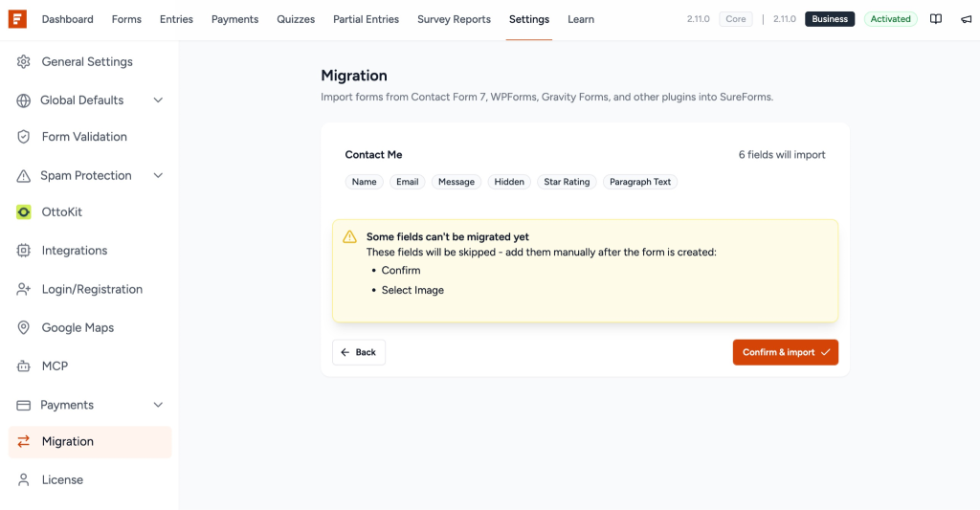
Task: Click the OttoKit green logo icon
Action: (x=24, y=211)
